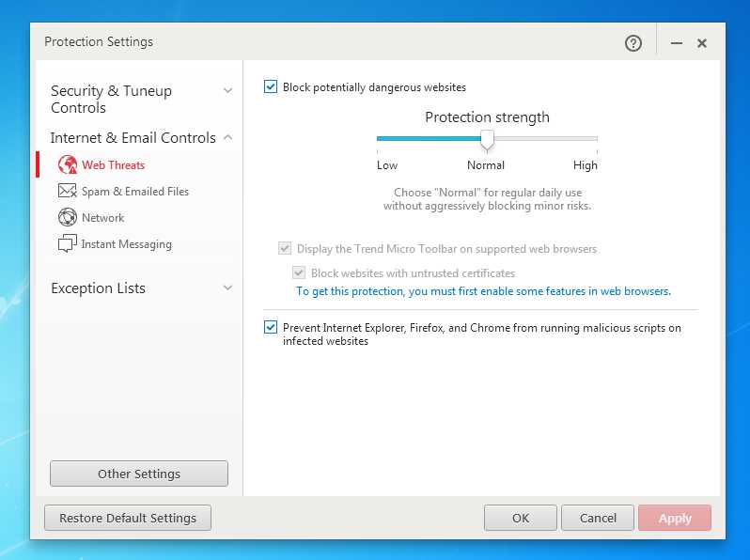
Task: Expand the Exception Lists section
Action: tap(227, 288)
